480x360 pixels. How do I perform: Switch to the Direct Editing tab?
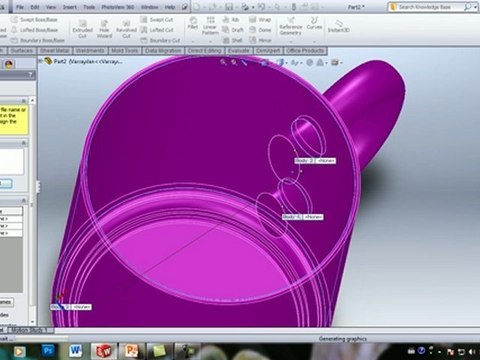[204, 51]
